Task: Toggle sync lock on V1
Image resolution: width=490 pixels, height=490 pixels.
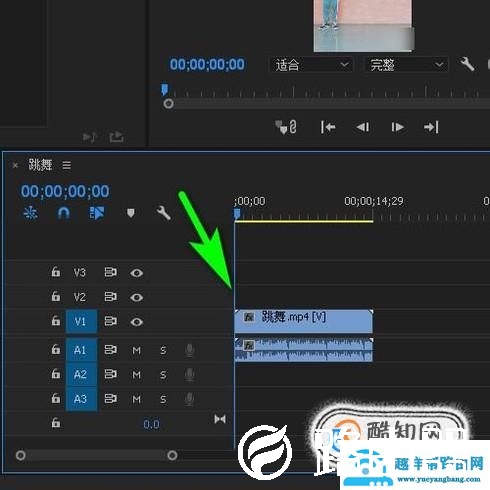Action: [x=110, y=321]
